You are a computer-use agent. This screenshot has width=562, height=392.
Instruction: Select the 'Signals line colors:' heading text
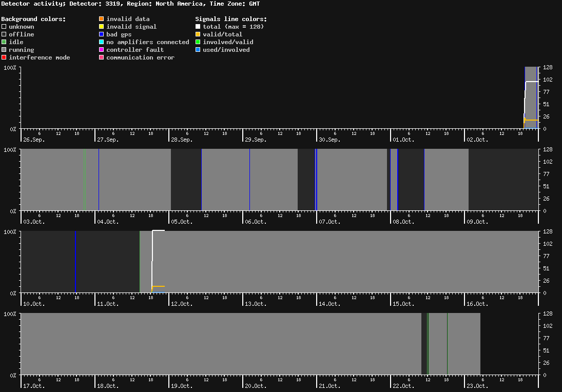point(231,19)
